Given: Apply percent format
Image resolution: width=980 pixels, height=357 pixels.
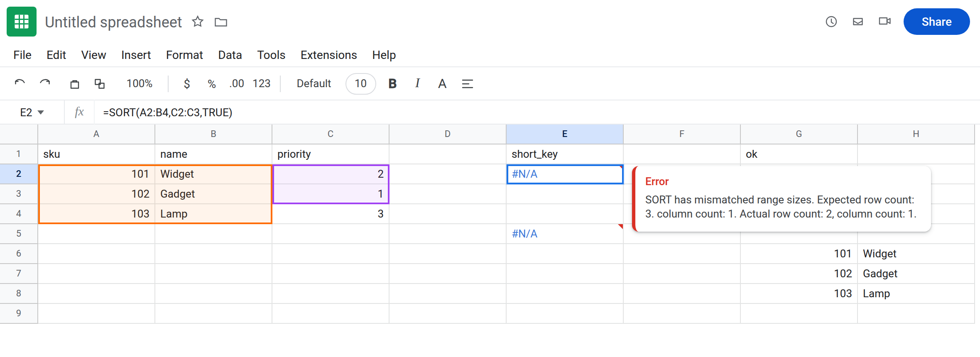Looking at the screenshot, I should [x=212, y=83].
